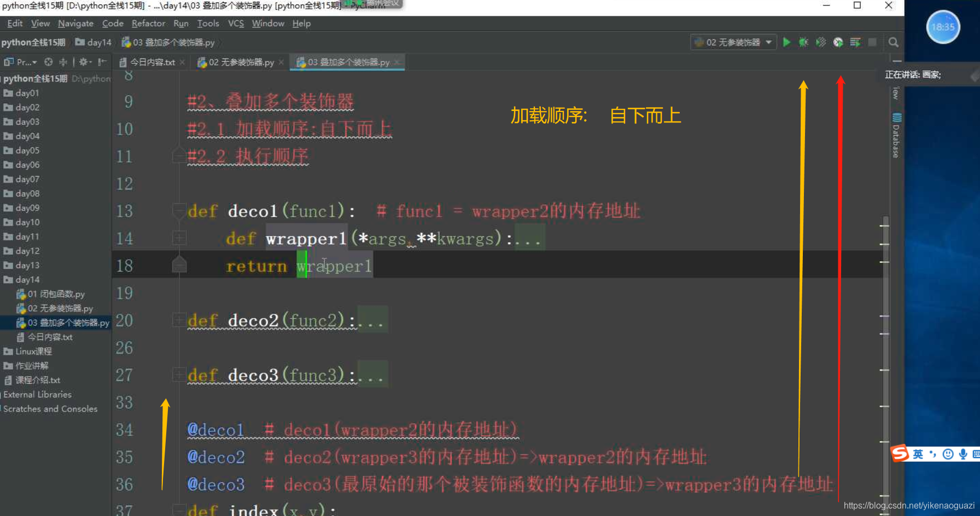Open the Run menu
980x516 pixels.
tap(181, 24)
